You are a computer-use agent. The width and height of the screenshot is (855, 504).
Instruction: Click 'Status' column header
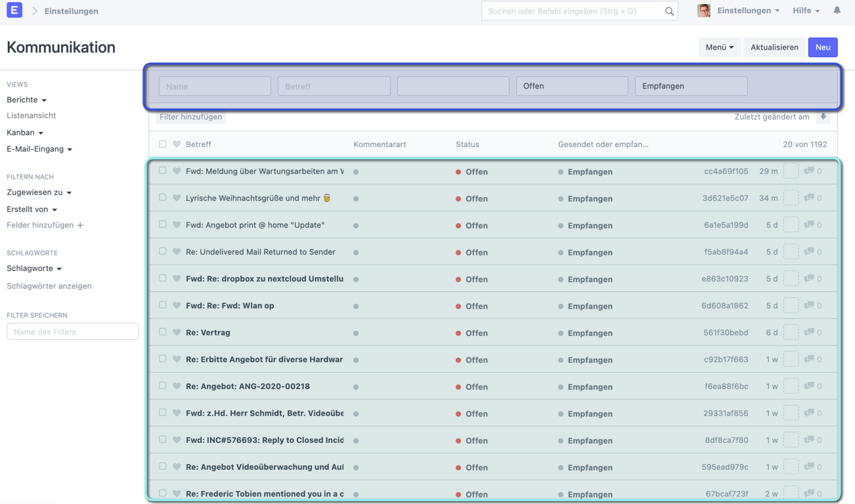coord(468,144)
